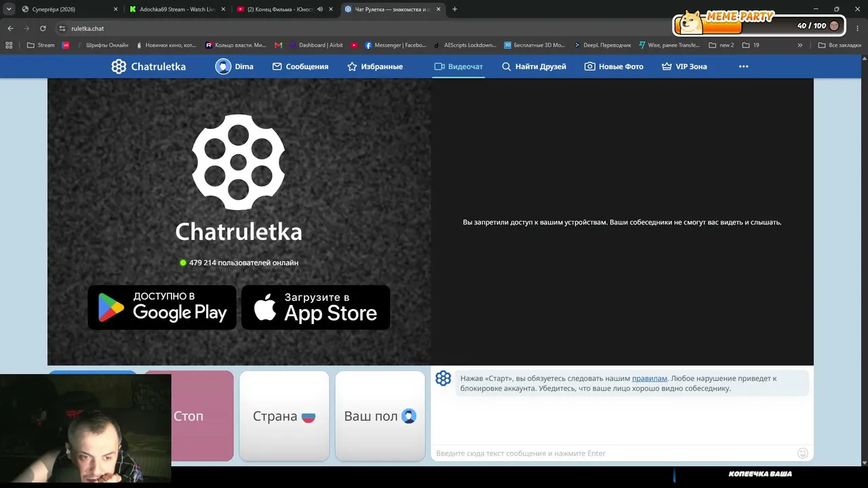868x488 pixels.
Task: Click the Google Play download badge
Action: point(162,308)
